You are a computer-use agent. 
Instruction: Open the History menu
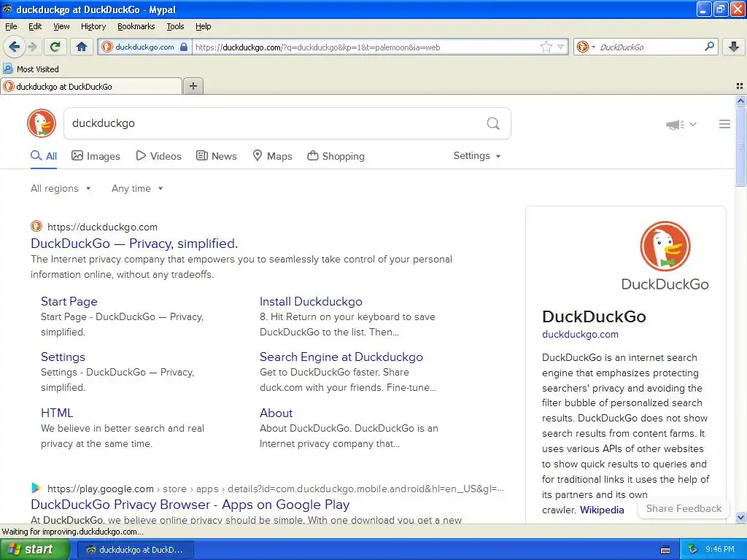point(93,26)
